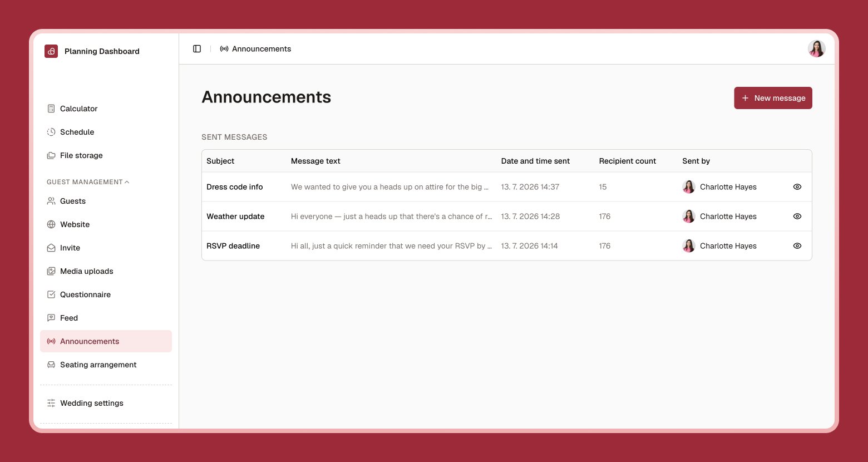Click the Sent by column header
This screenshot has width=868, height=462.
point(696,161)
